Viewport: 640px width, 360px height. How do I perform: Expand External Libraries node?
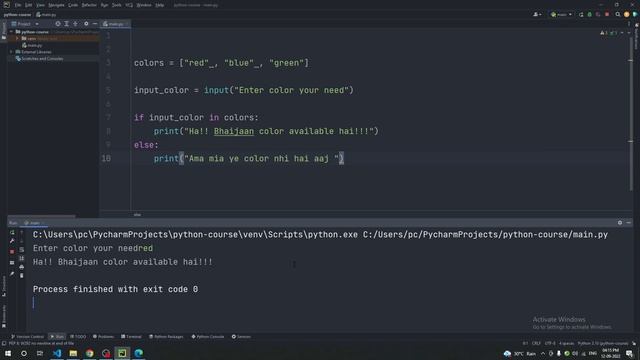pyautogui.click(x=11, y=52)
